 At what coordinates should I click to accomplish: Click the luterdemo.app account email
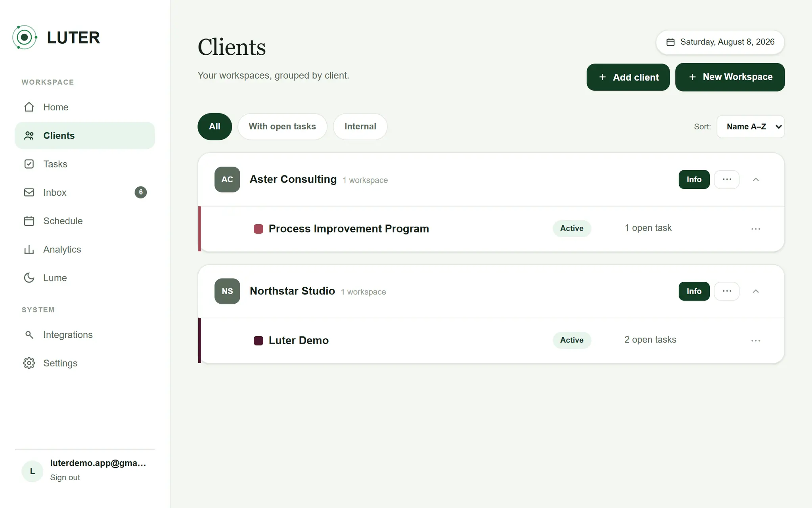(x=98, y=463)
